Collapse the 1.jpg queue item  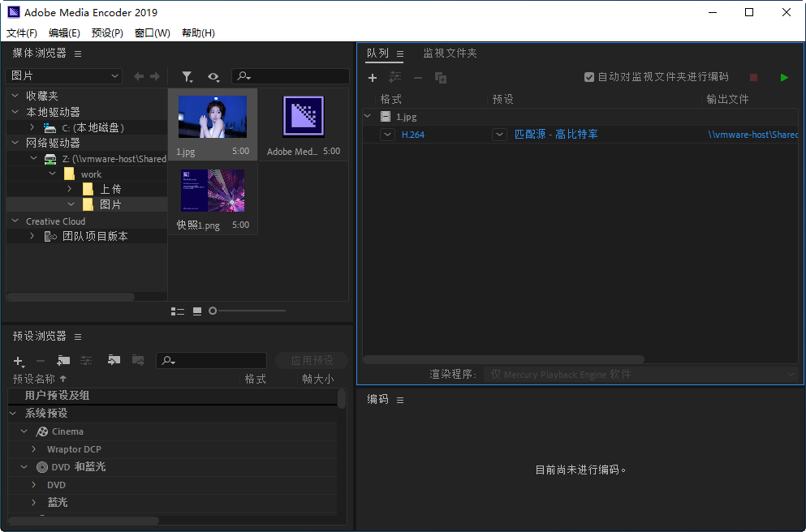[x=368, y=117]
